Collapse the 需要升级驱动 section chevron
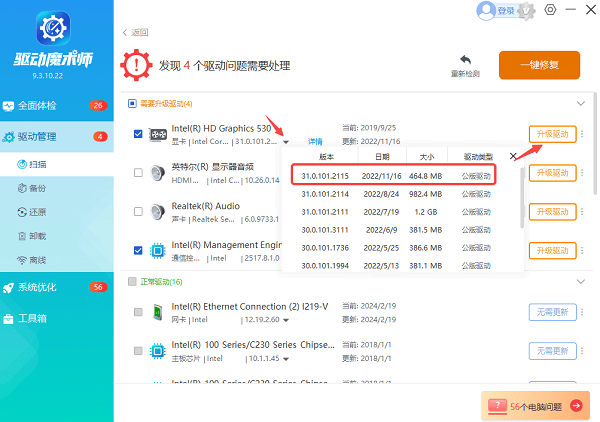 (580, 103)
